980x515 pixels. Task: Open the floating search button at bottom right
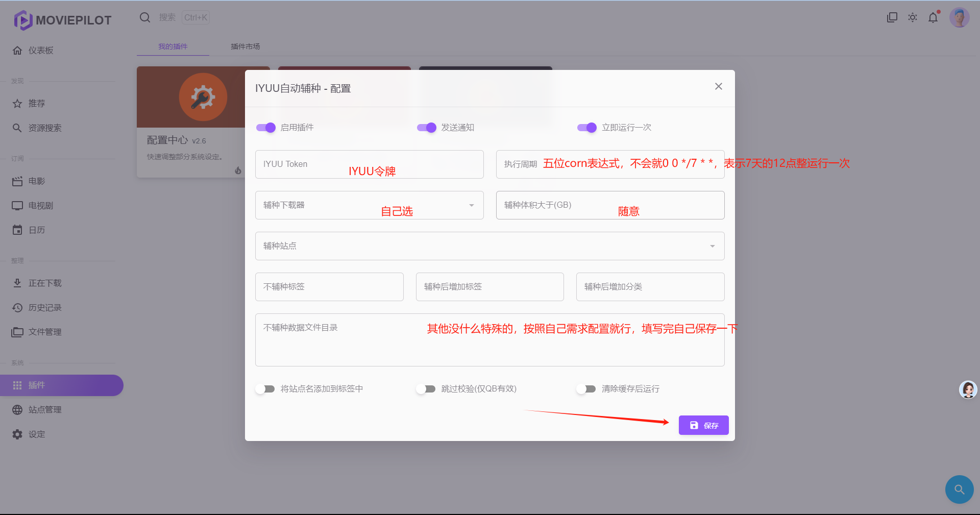tap(959, 489)
